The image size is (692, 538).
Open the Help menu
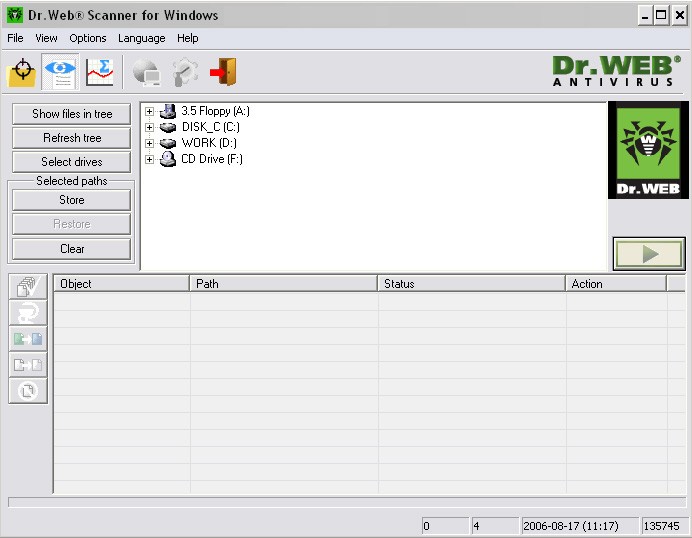[188, 38]
